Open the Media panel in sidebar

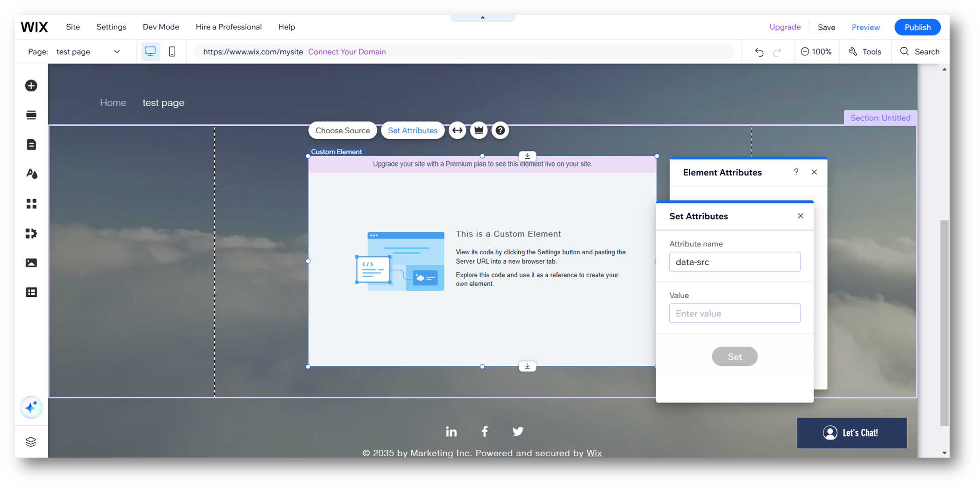point(31,263)
